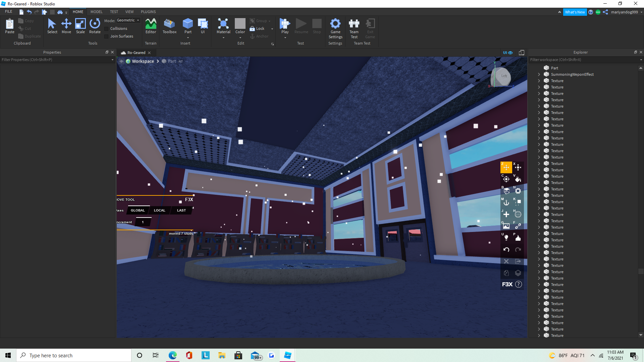Select the F3X Move tool (Z)
This screenshot has height=362, width=644.
506,167
